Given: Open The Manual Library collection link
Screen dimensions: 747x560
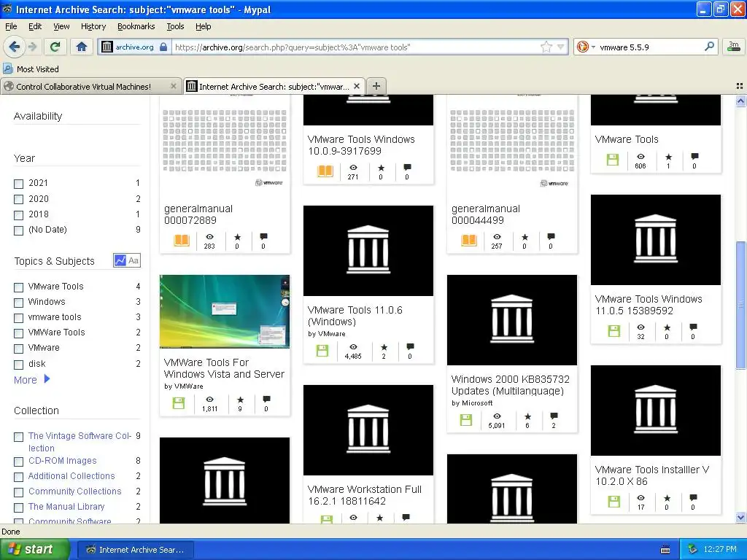Looking at the screenshot, I should point(66,506).
